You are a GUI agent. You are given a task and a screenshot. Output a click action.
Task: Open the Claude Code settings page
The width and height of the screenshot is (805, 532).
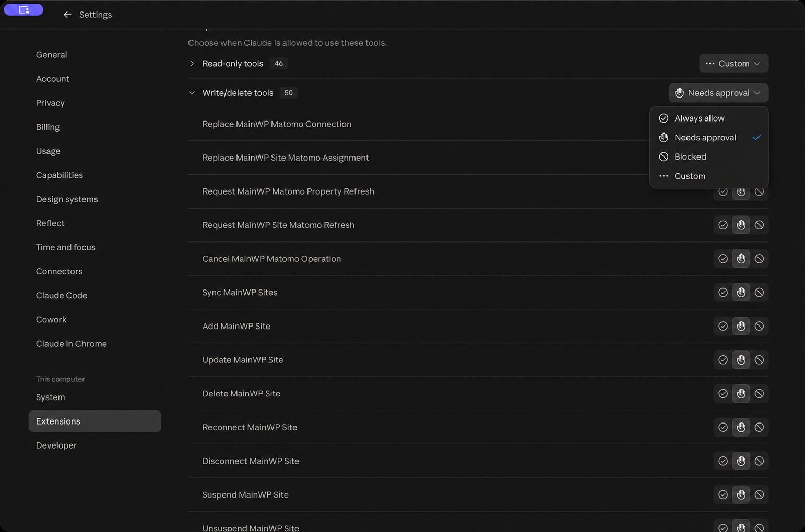[x=61, y=295]
